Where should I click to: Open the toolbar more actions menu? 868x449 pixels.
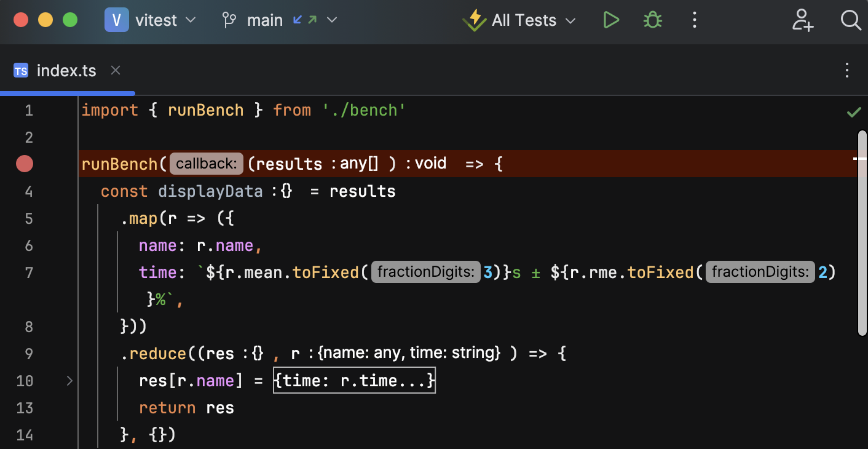point(694,20)
